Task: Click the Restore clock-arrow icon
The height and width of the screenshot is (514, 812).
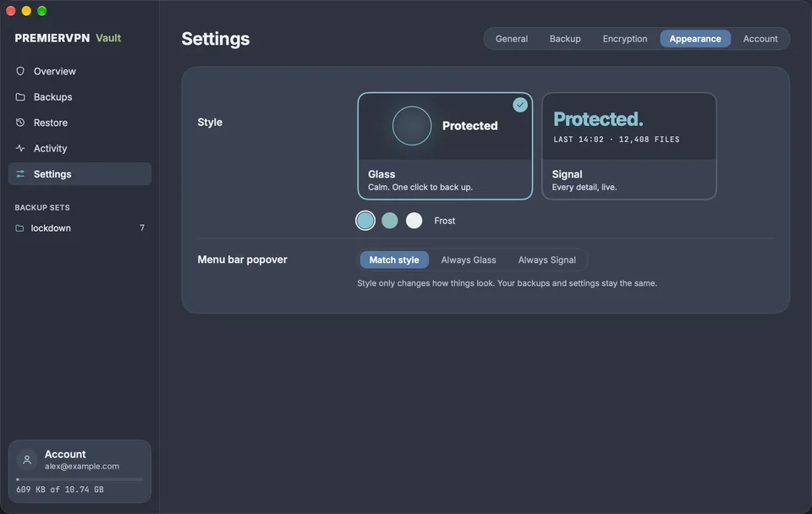Action: click(20, 123)
